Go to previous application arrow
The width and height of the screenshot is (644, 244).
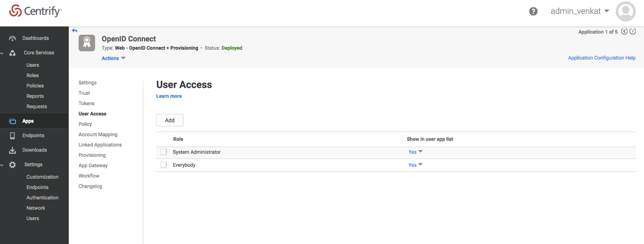pyautogui.click(x=624, y=31)
